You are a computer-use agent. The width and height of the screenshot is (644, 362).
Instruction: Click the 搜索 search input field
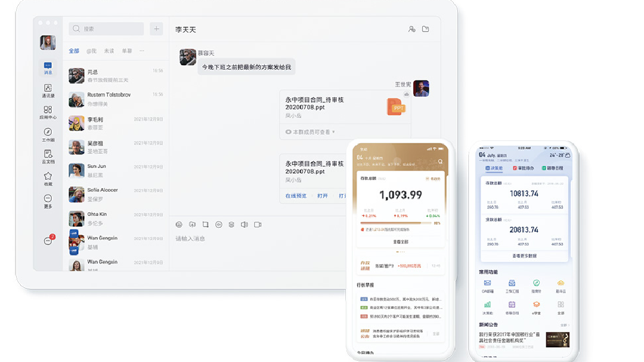point(107,29)
